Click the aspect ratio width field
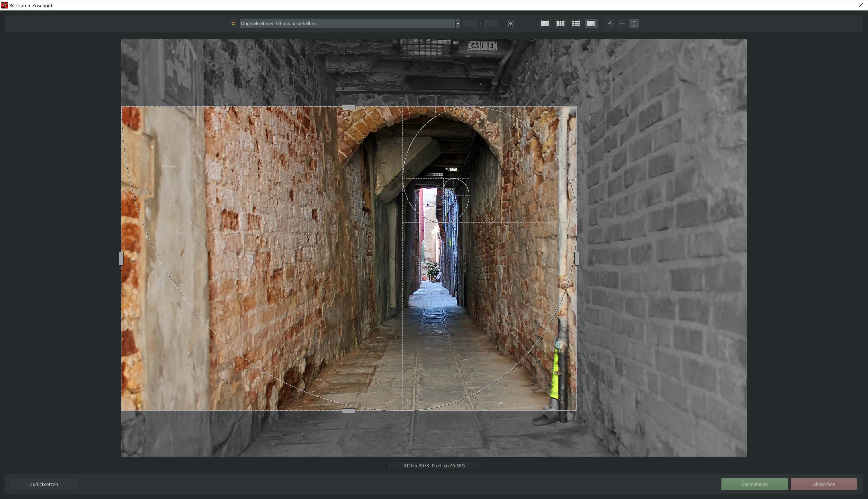Screen dimensions: 868x499 point(470,24)
